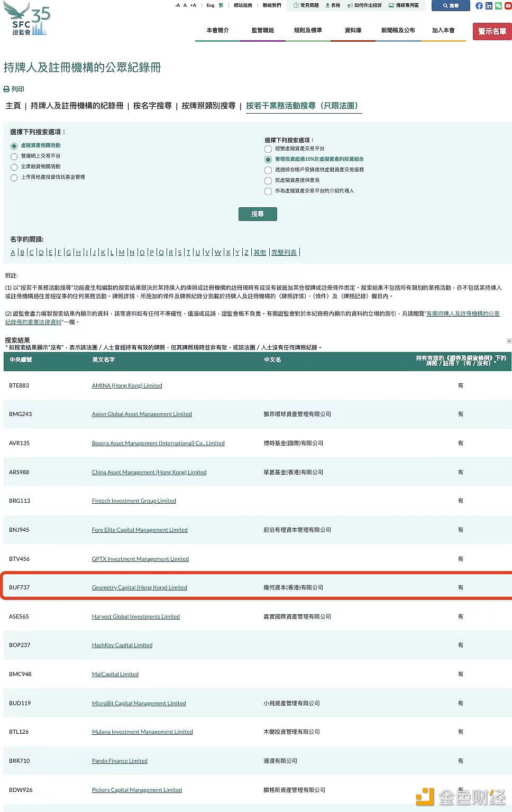Screen dimensions: 512x812
Task: Open Harvest Global Investments Limited record
Action: (x=136, y=617)
